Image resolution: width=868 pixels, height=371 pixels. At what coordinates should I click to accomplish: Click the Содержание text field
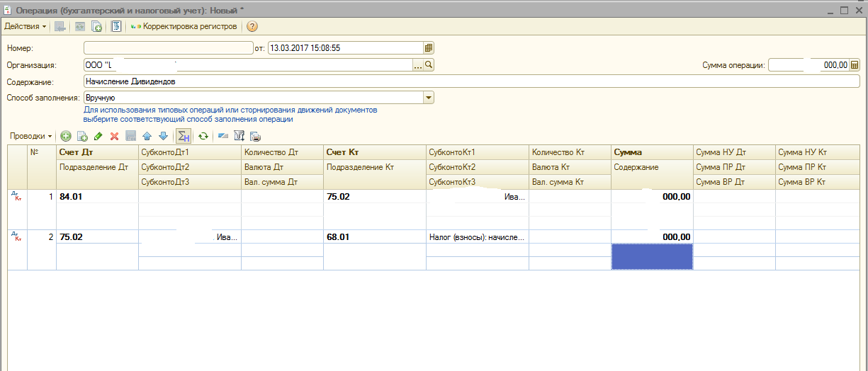point(468,81)
